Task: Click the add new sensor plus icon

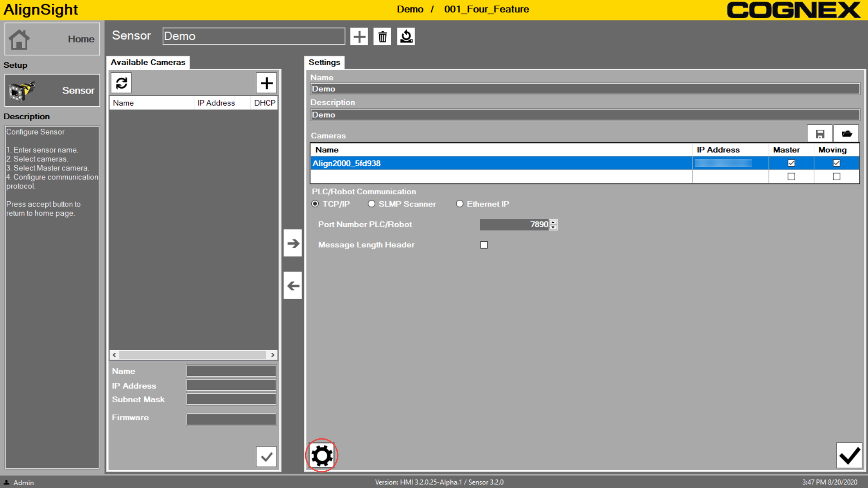Action: point(359,37)
